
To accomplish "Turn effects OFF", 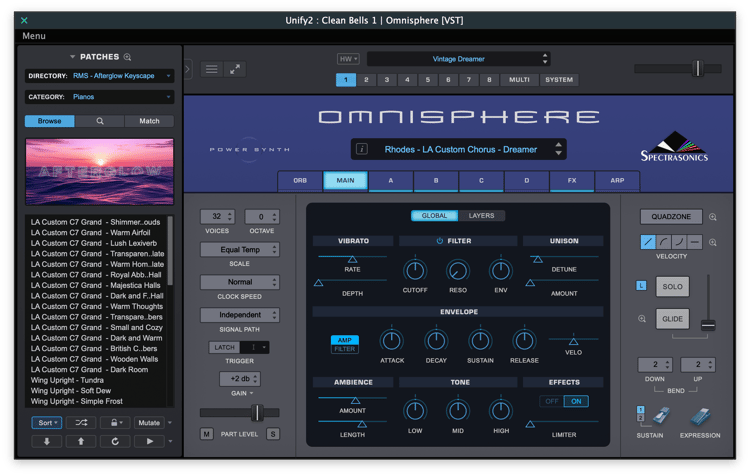I will [551, 401].
